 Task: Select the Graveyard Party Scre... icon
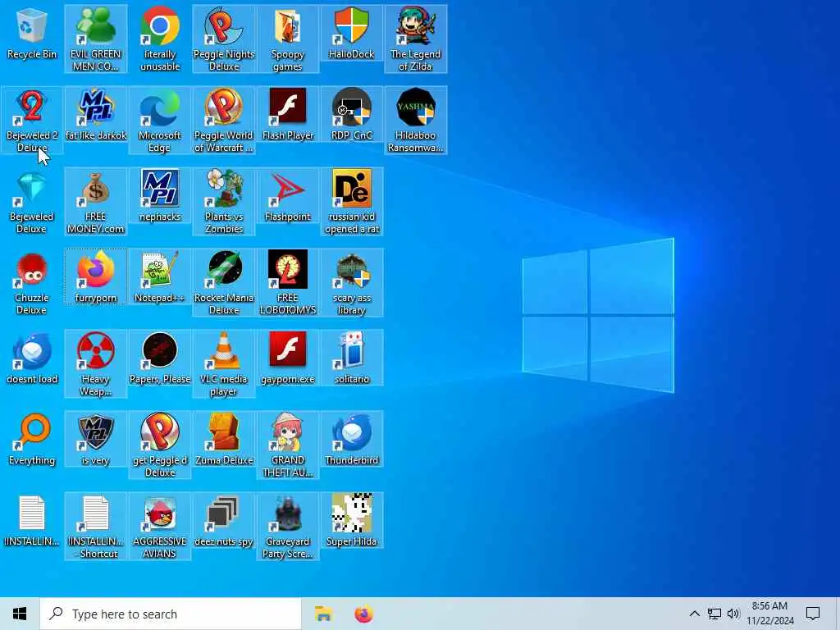click(x=288, y=527)
